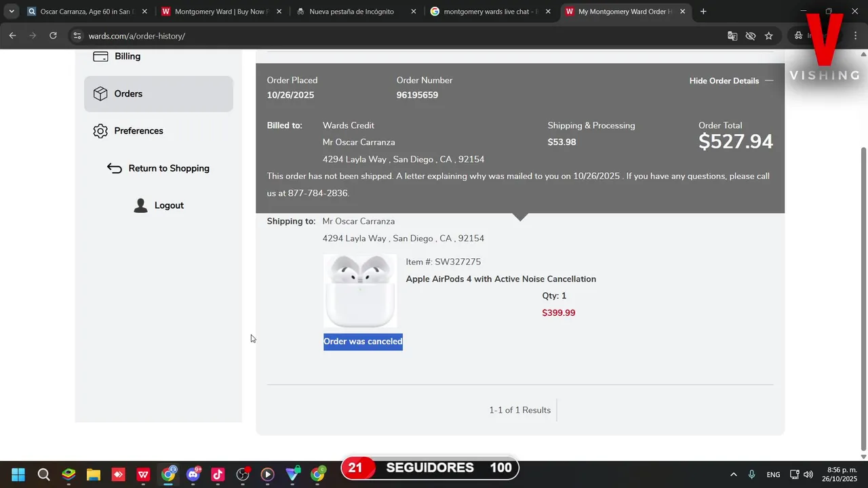Open Apple AirPods 4 product title

pos(500,279)
